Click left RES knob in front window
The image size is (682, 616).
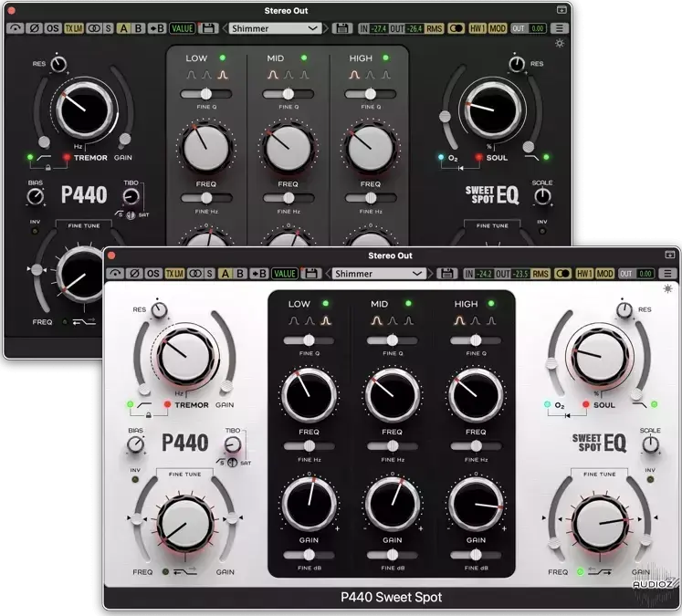tap(159, 310)
